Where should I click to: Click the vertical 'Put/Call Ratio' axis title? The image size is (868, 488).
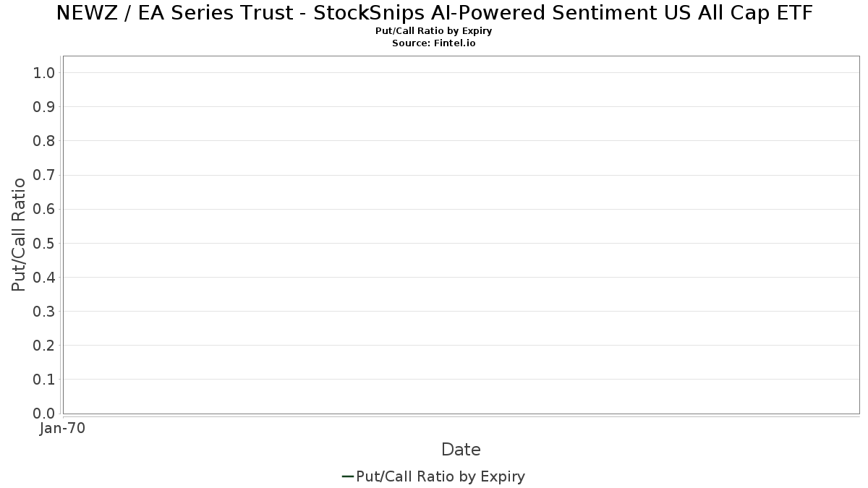pyautogui.click(x=19, y=234)
